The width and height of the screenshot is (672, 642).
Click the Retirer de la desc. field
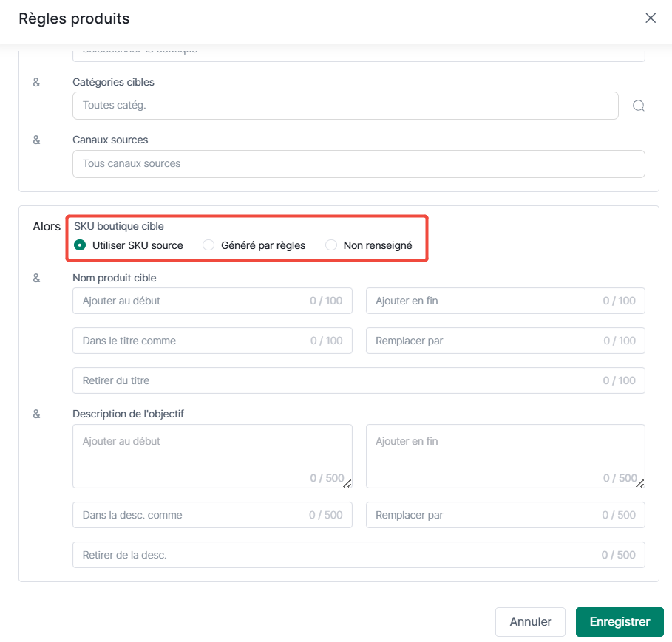(359, 555)
